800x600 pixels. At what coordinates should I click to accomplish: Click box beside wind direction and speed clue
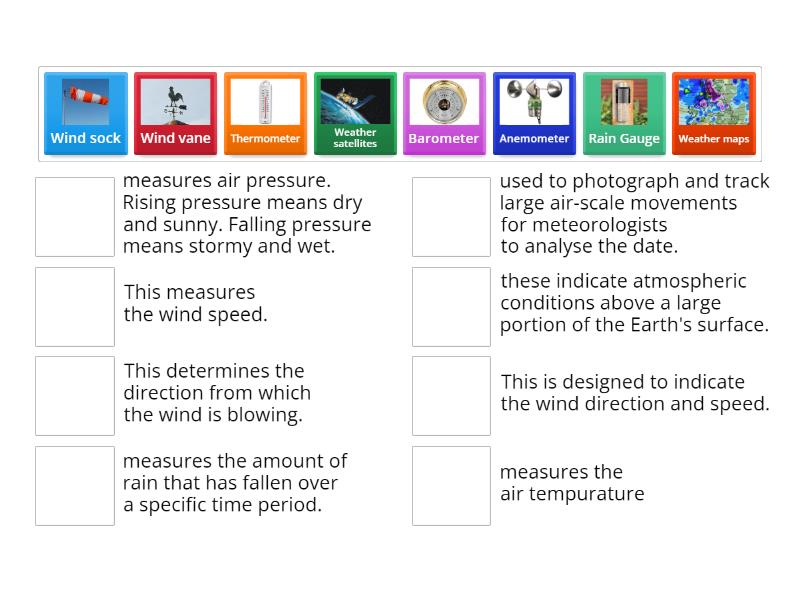coord(451,395)
